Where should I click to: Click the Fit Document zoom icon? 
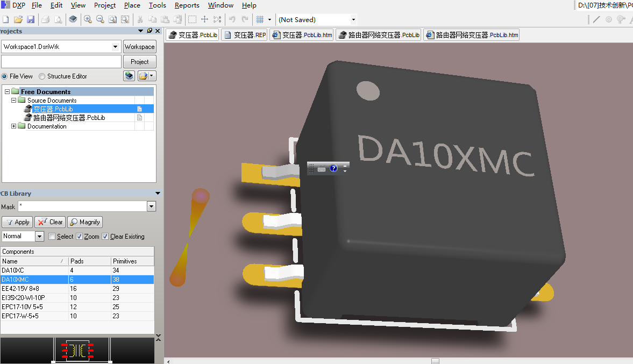(112, 19)
